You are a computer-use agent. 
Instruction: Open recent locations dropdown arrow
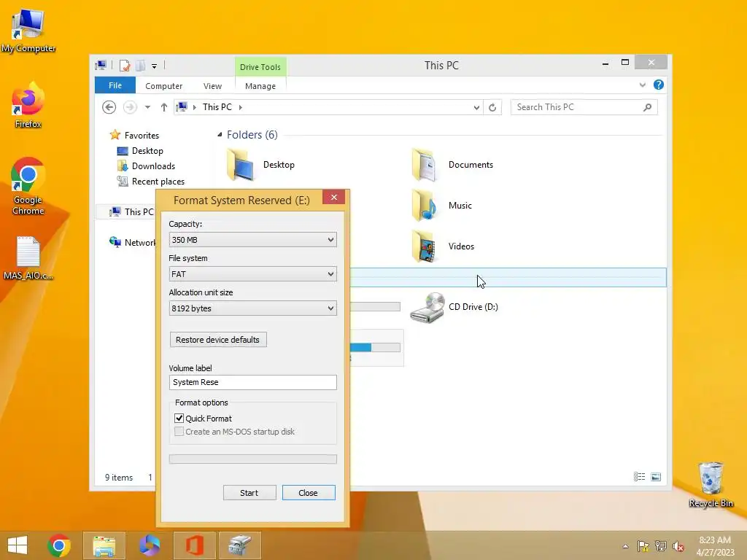pos(147,107)
